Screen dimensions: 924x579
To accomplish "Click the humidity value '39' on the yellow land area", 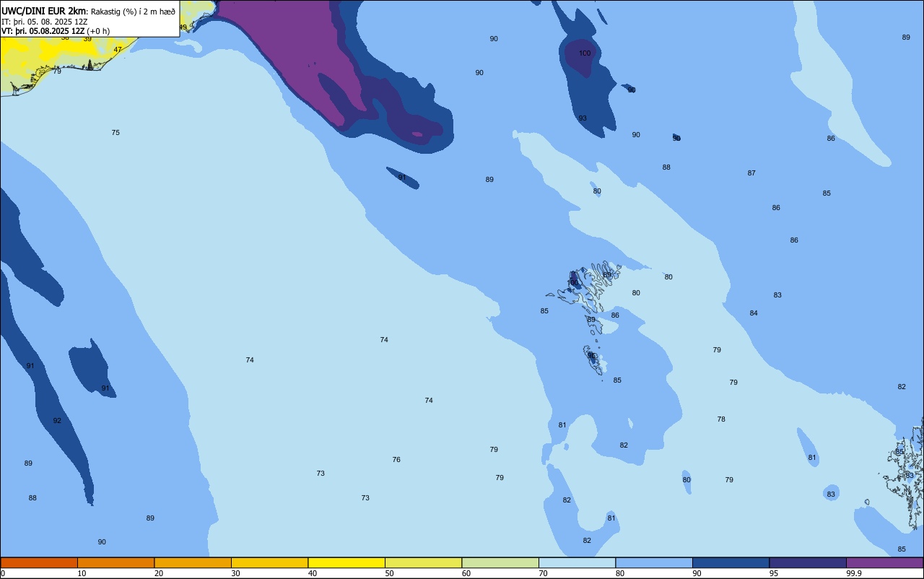I will [87, 39].
